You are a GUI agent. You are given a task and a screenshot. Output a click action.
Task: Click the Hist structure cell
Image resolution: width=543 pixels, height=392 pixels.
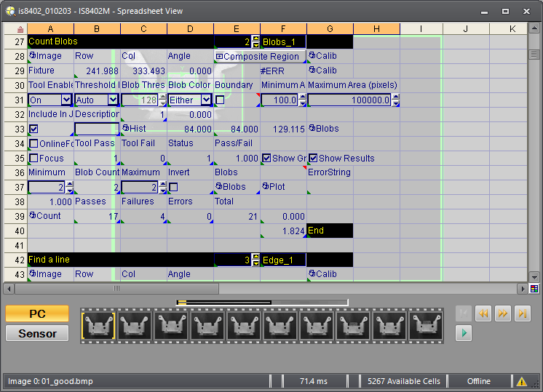tap(143, 129)
